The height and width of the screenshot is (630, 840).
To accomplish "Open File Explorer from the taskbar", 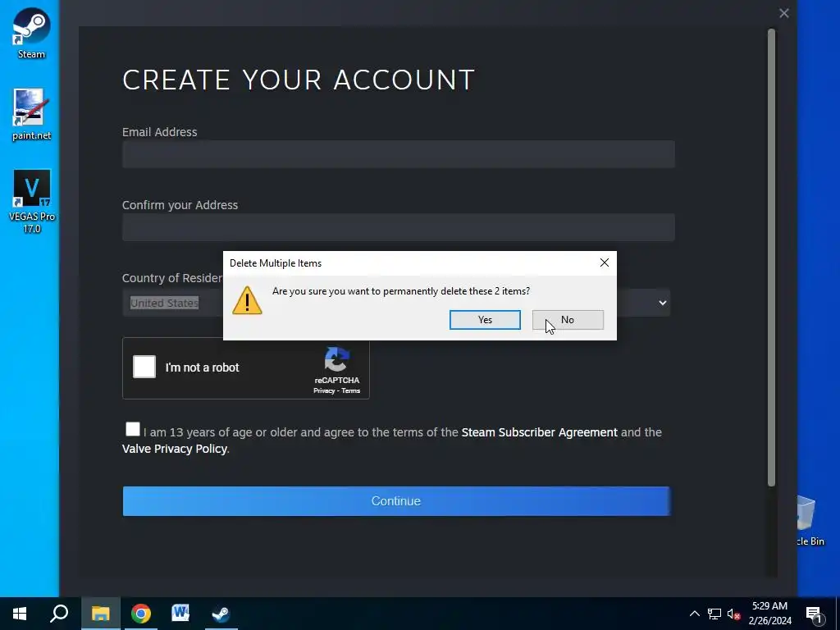I will point(101,614).
